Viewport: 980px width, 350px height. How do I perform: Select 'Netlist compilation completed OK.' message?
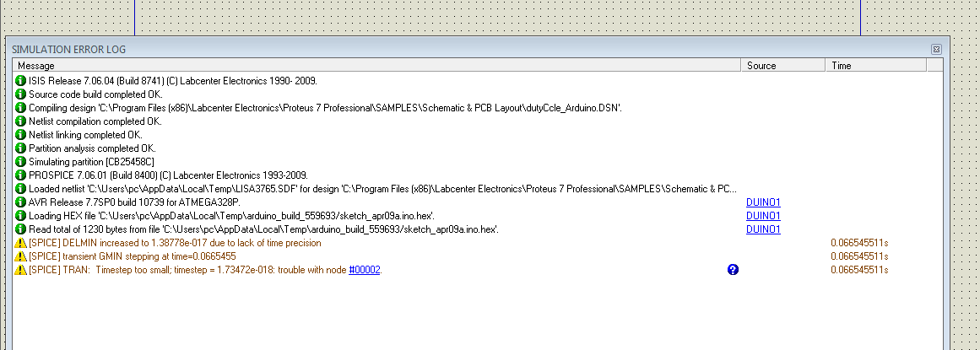(95, 121)
